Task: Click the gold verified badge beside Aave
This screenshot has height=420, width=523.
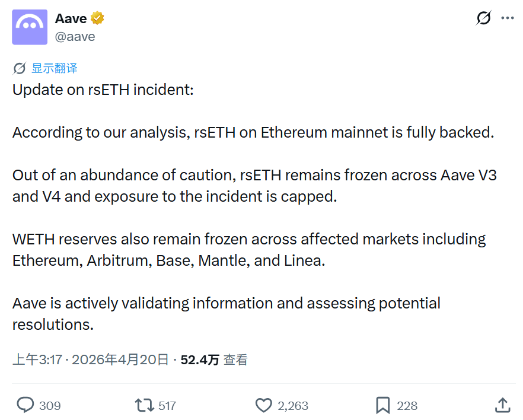Action: (x=98, y=18)
